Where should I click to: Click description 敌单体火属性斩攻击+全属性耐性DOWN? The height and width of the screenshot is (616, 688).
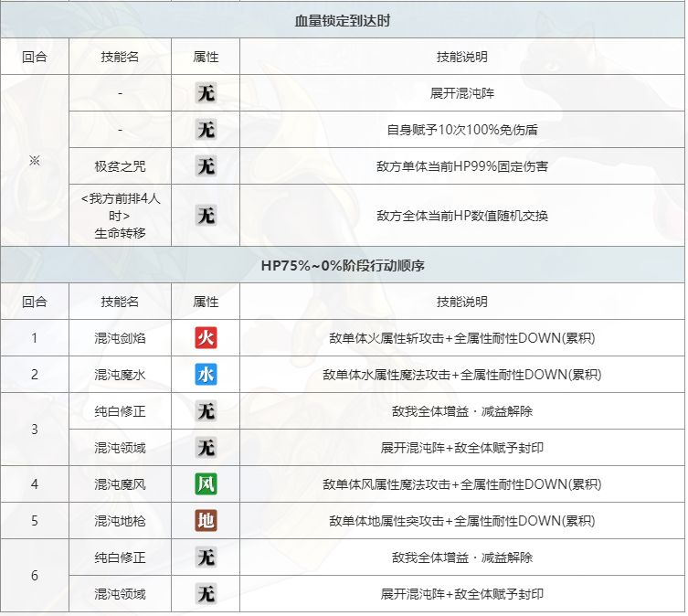(x=462, y=338)
